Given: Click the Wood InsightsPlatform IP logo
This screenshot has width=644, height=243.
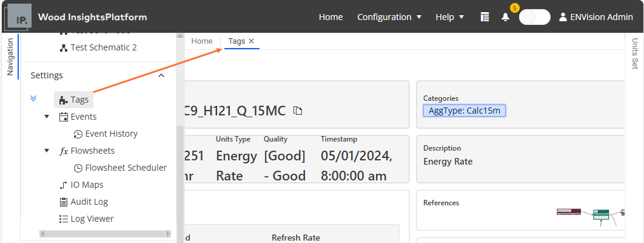Looking at the screenshot, I should tap(18, 17).
